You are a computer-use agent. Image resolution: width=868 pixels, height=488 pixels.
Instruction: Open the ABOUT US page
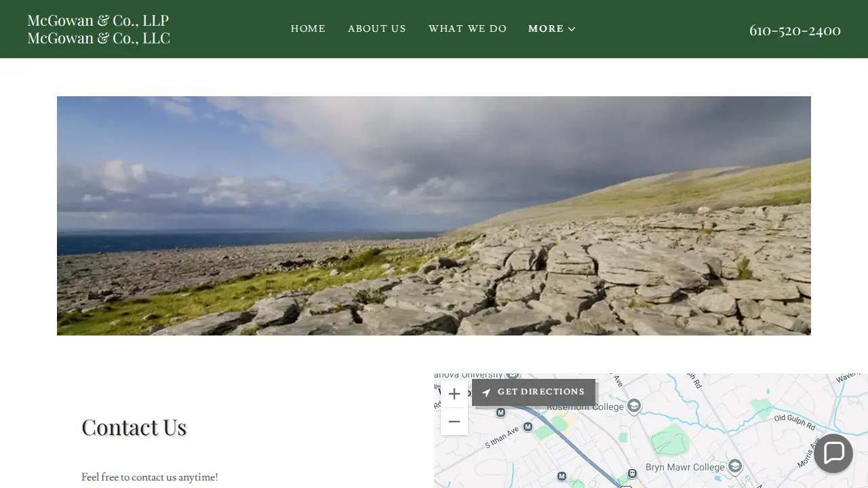coord(377,28)
